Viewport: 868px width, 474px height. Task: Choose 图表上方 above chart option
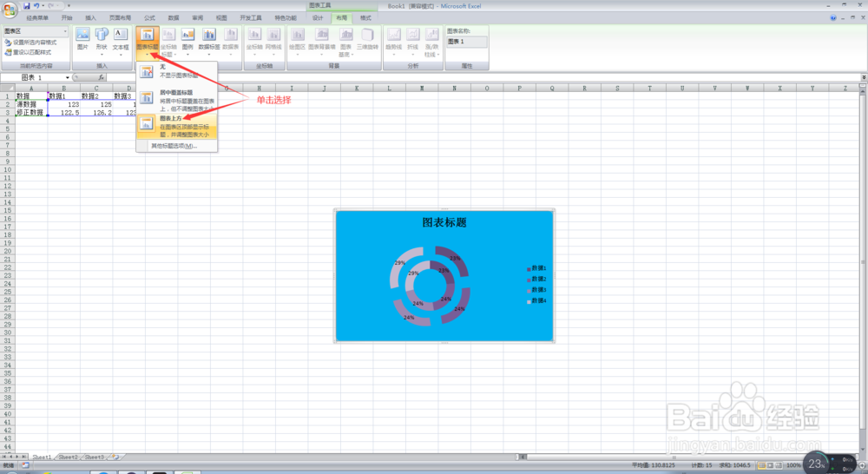tap(177, 126)
